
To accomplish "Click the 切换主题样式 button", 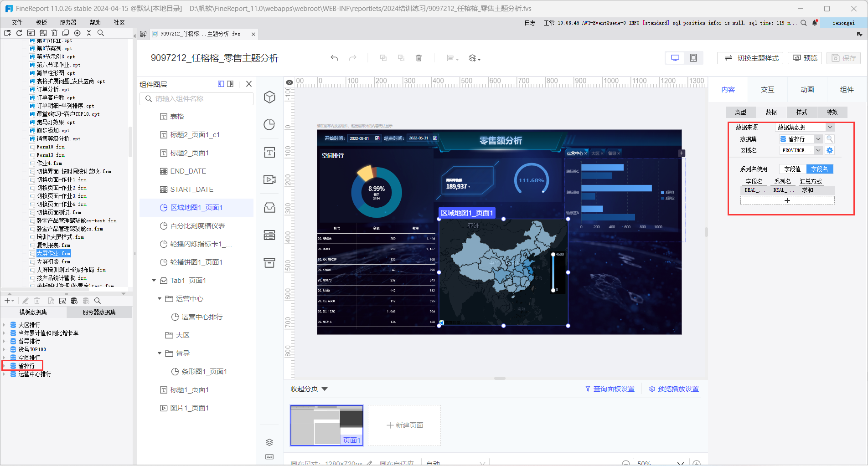I will point(750,58).
